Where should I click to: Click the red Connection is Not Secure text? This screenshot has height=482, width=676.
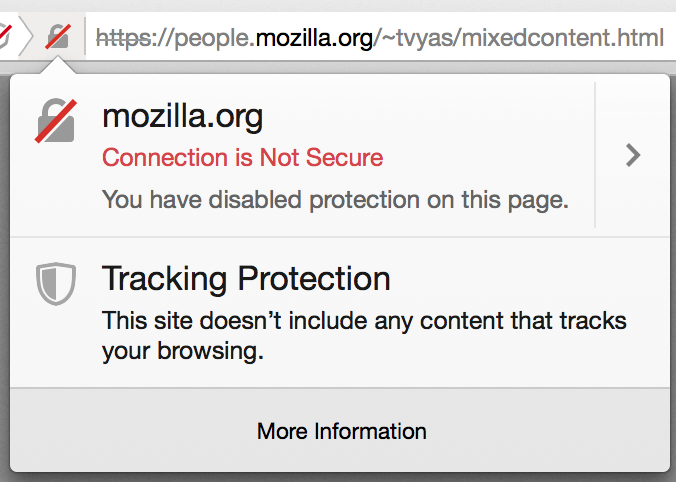(242, 157)
